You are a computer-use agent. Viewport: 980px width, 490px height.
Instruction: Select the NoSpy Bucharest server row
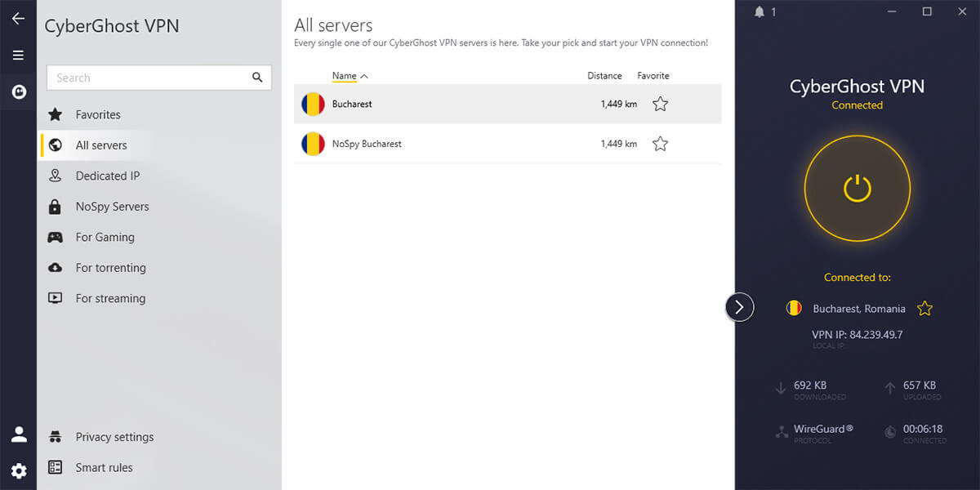[507, 144]
